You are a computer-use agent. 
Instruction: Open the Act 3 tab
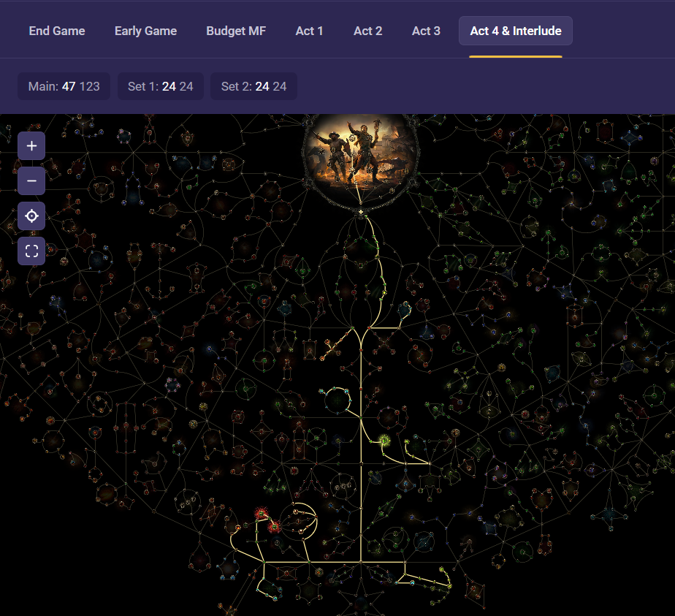pos(426,31)
